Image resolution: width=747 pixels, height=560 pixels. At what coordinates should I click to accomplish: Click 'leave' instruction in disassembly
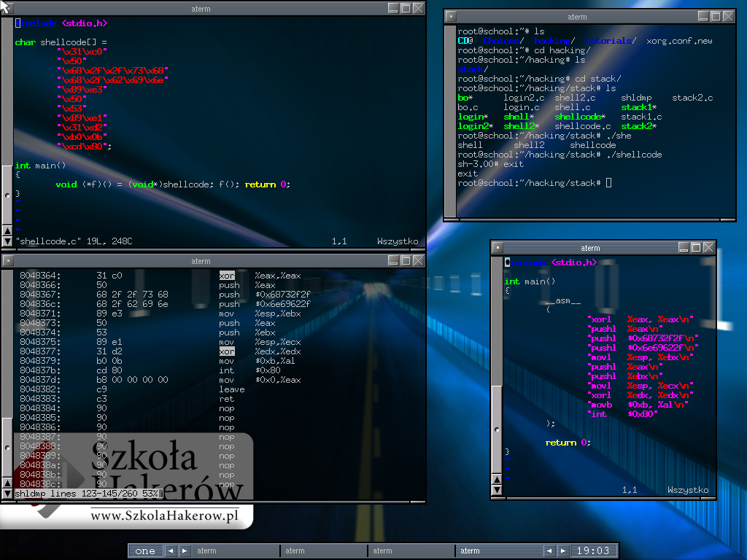(231, 389)
